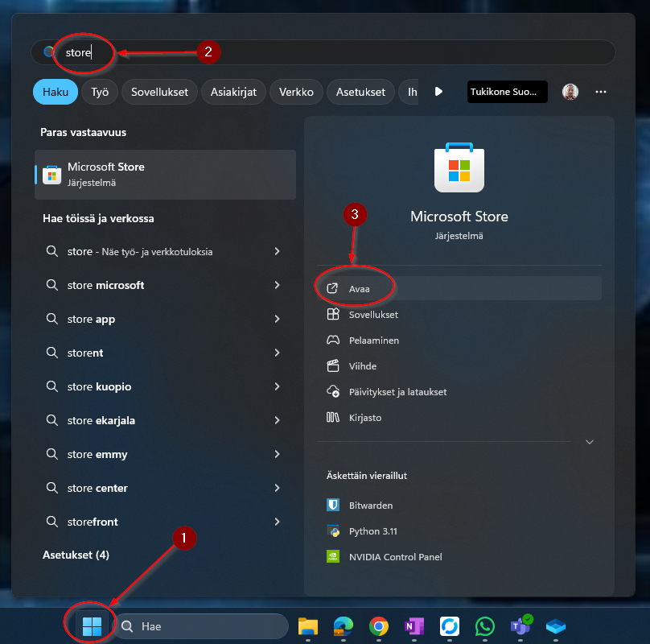The width and height of the screenshot is (650, 644).
Task: Switch to the Verkko filter tab
Action: coord(296,92)
